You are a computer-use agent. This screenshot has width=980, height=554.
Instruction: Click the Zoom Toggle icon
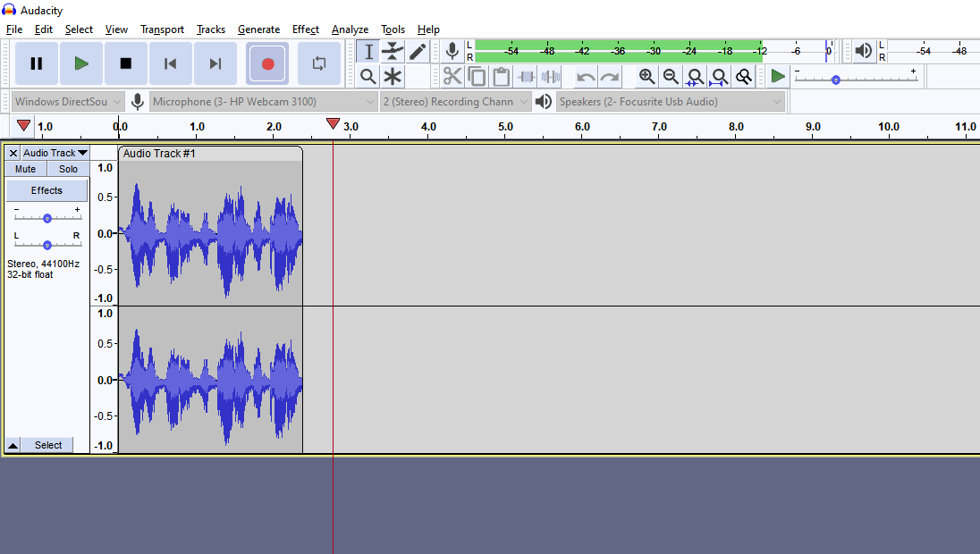tap(744, 77)
